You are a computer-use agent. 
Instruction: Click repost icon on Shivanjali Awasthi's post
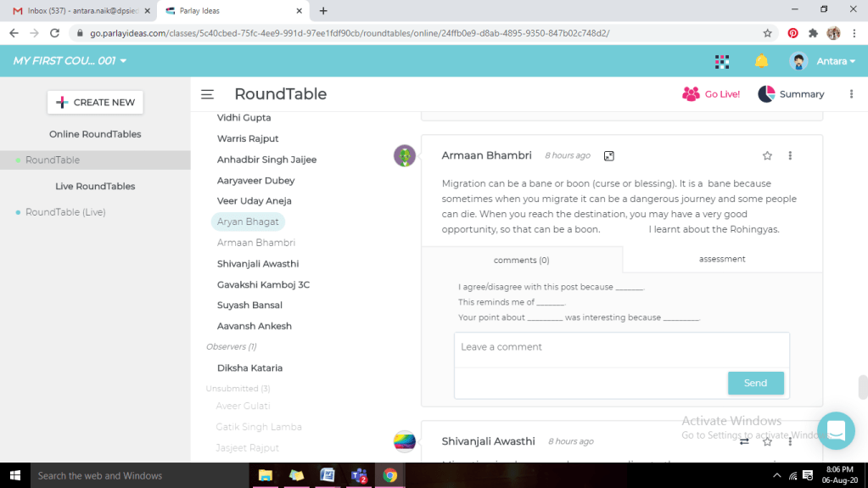[744, 441]
